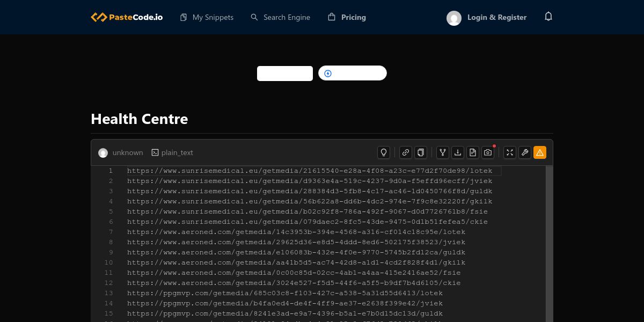The height and width of the screenshot is (322, 644).
Task: Copy snippet link using chain icon
Action: [x=406, y=152]
